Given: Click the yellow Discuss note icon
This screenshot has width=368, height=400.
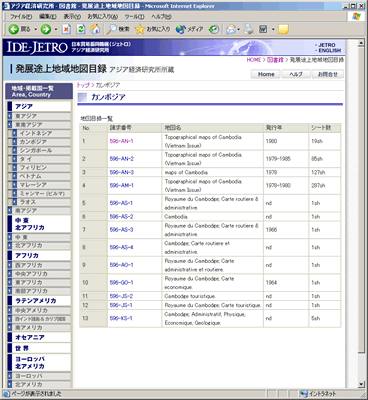Looking at the screenshot, I should point(283,29).
